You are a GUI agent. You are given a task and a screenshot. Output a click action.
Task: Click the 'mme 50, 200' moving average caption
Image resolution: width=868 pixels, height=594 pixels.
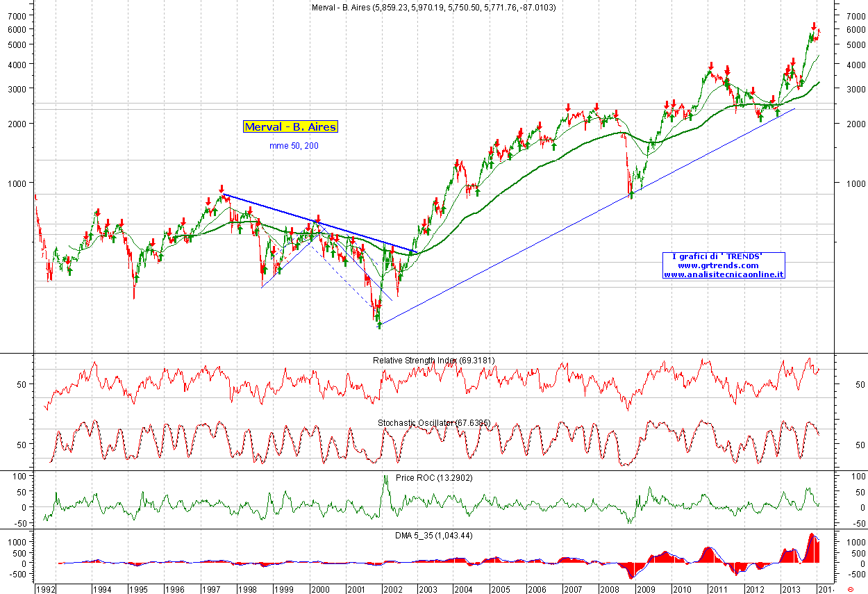tap(294, 146)
